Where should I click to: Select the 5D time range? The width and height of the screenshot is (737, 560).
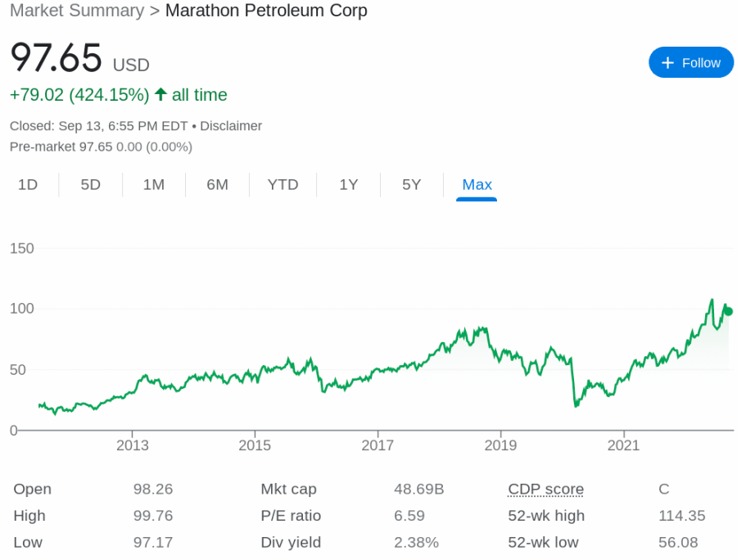pyautogui.click(x=90, y=184)
